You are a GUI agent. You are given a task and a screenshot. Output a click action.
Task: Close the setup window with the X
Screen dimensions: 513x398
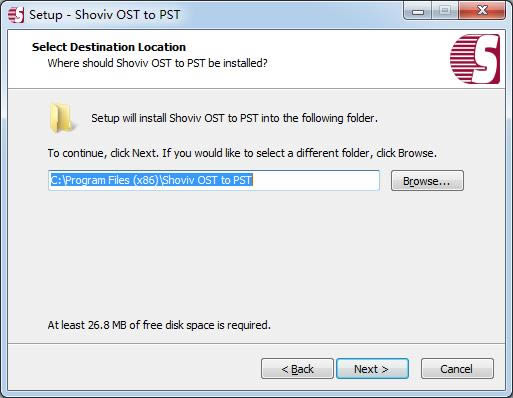tap(482, 11)
